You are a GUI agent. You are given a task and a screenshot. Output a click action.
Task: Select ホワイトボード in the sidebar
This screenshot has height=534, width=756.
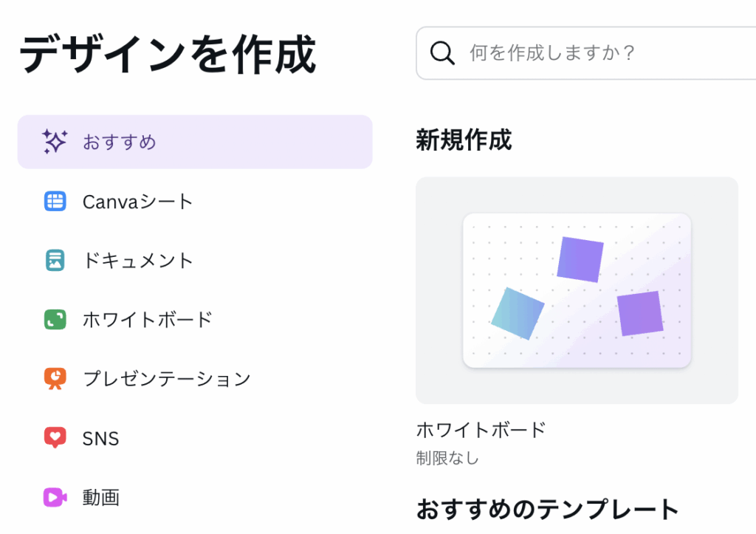pos(148,320)
